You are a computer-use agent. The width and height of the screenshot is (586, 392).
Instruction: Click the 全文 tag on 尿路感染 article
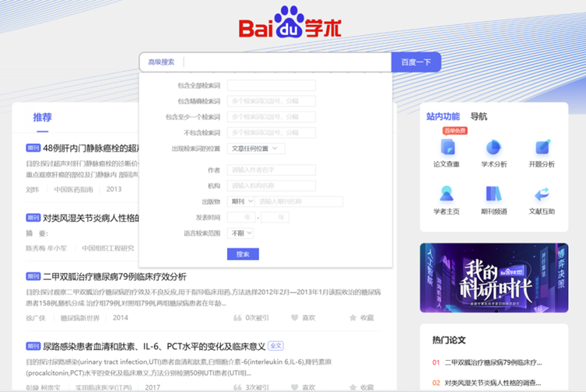pos(275,346)
